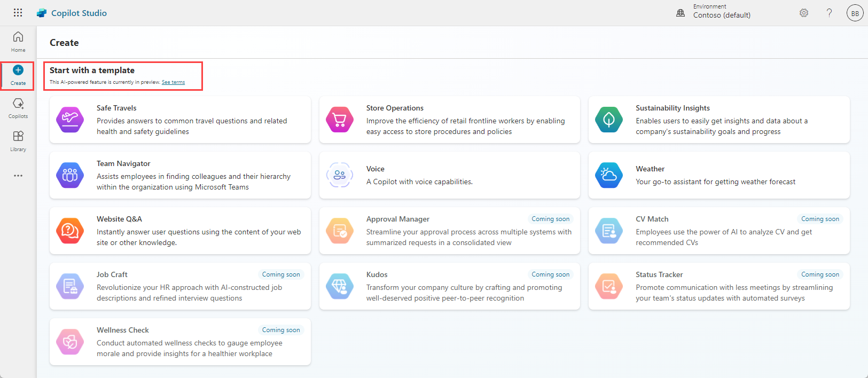Click Coming soon badge on Wellness Check
The height and width of the screenshot is (378, 868).
coord(281,330)
